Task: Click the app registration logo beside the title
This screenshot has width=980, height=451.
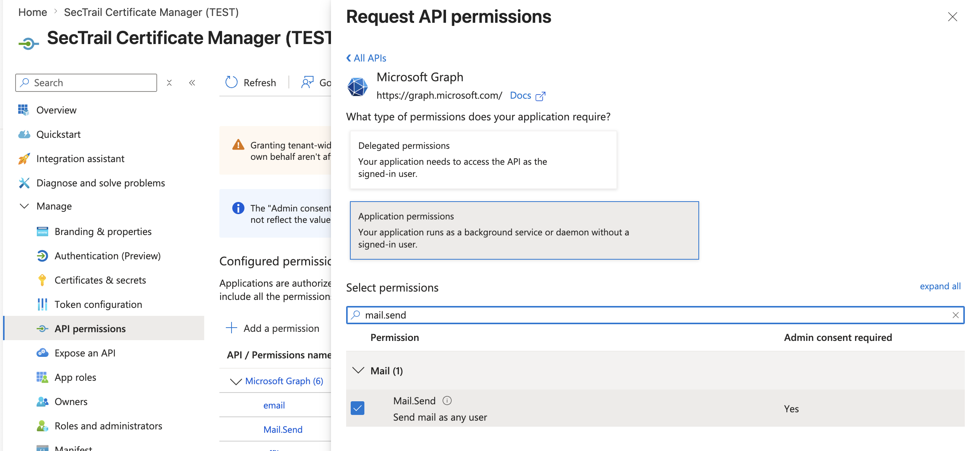Action: (x=28, y=43)
